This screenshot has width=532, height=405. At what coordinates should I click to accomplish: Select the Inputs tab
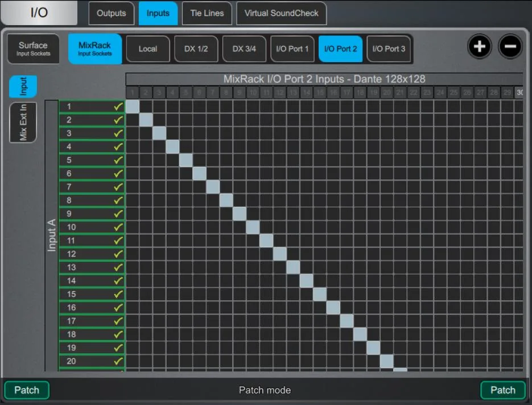tap(158, 13)
